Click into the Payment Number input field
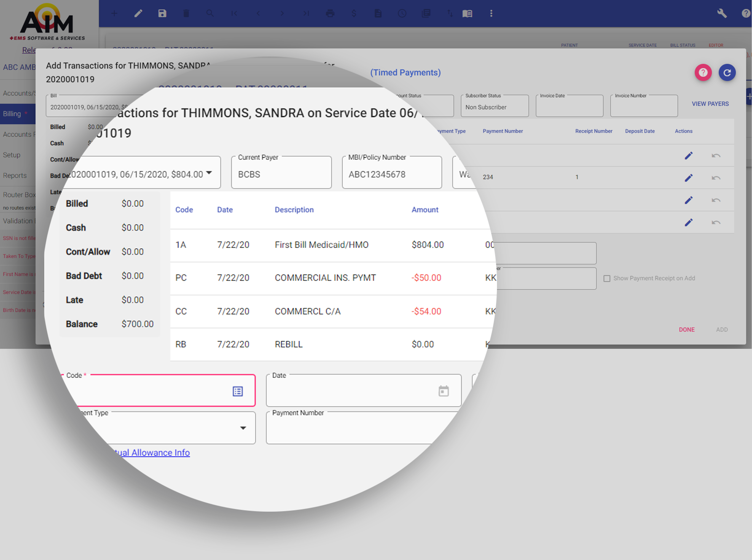752x560 pixels. pyautogui.click(x=363, y=428)
